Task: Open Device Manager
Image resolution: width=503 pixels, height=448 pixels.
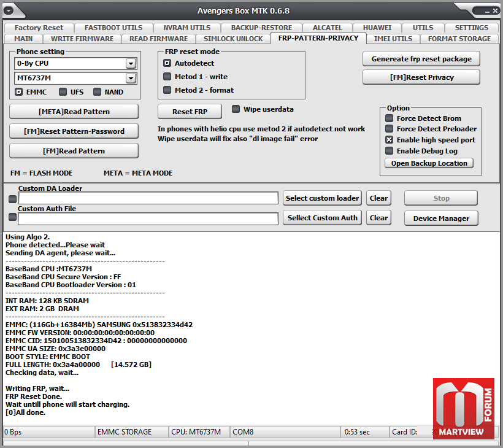Action: click(441, 218)
